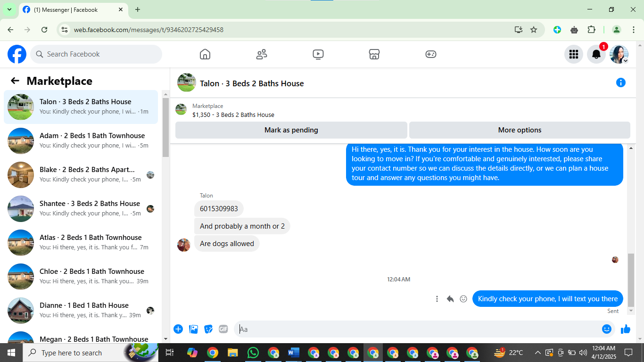
Task: Click the conversation list scrollbar
Action: (165, 127)
